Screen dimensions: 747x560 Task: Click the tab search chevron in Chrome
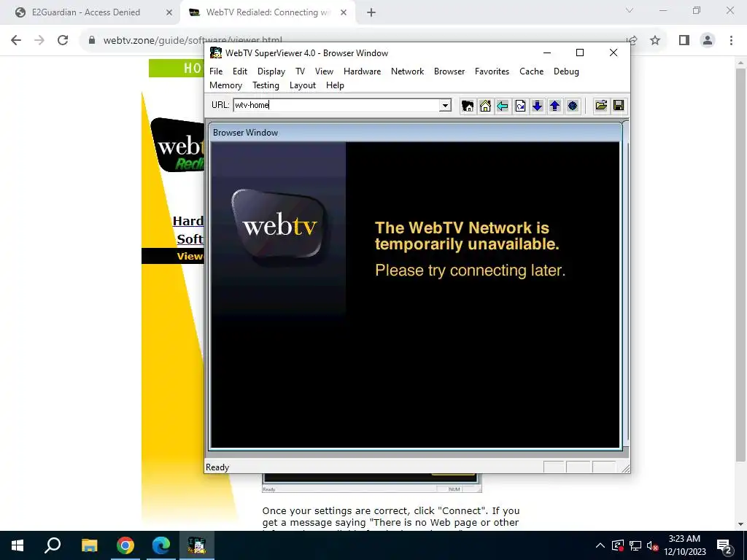click(630, 10)
